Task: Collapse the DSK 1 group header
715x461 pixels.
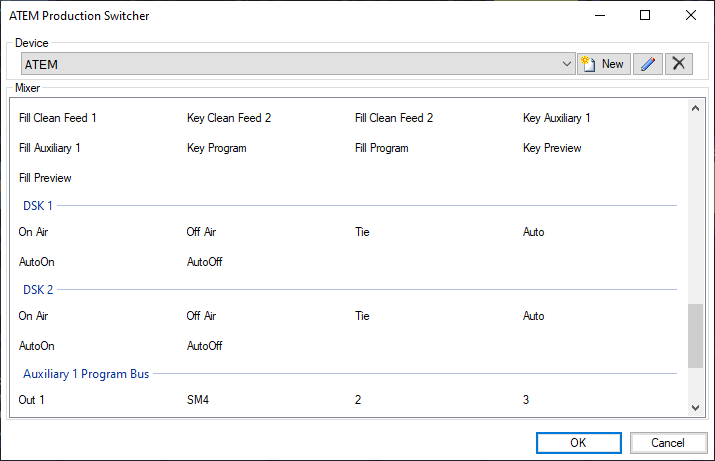Action: click(38, 206)
